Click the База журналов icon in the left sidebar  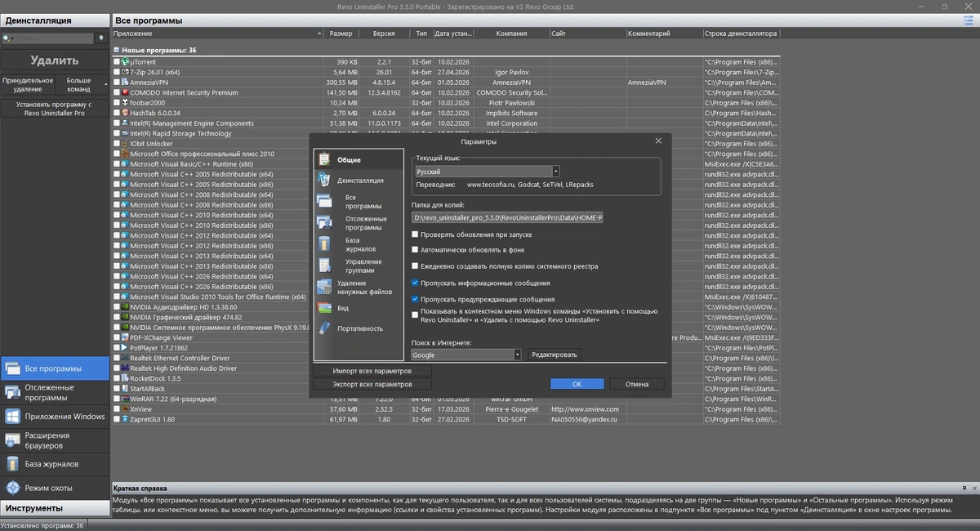coord(12,464)
